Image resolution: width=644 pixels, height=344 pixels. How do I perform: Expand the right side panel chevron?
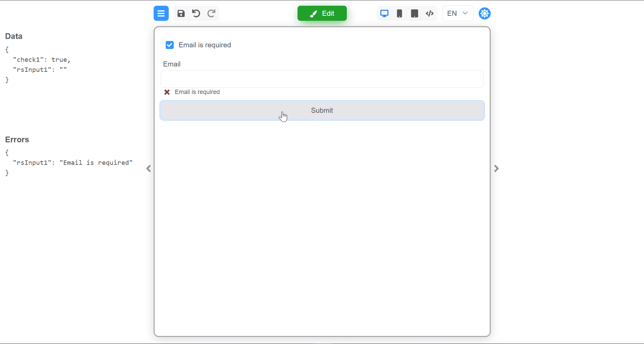(x=496, y=168)
